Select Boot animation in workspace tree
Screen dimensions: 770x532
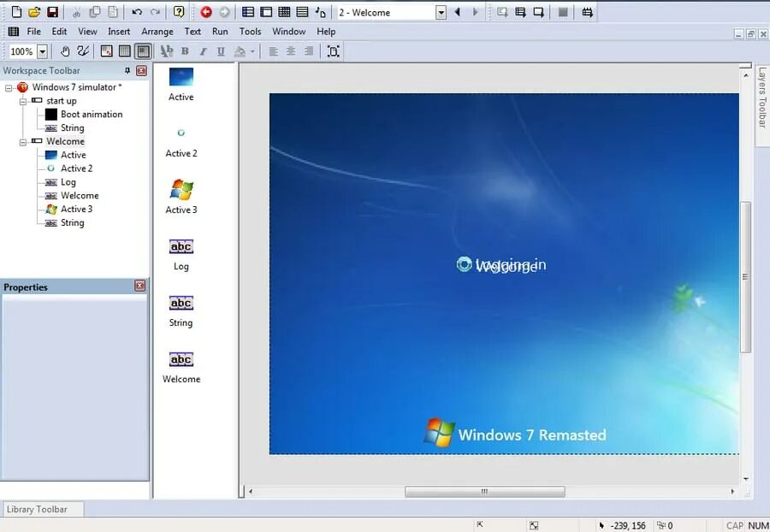(92, 115)
